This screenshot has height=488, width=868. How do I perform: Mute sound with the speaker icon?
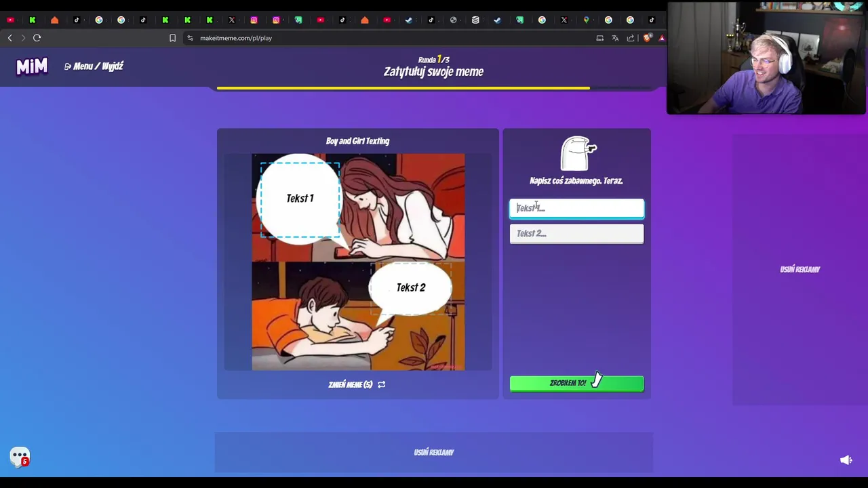click(x=846, y=460)
